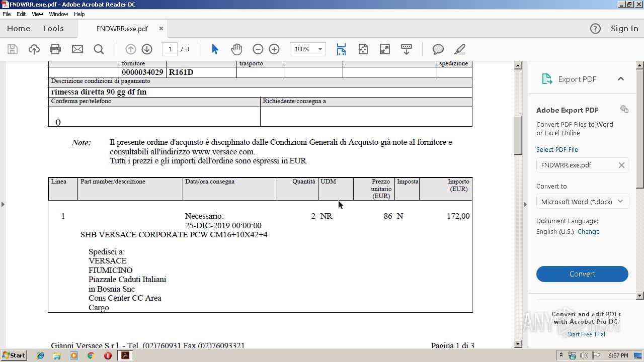The image size is (644, 362).
Task: Click the order amount 172,00
Action: coord(458,216)
